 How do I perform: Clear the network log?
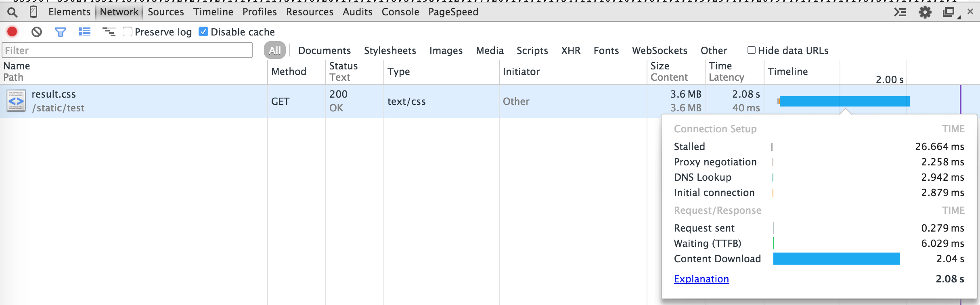37,31
